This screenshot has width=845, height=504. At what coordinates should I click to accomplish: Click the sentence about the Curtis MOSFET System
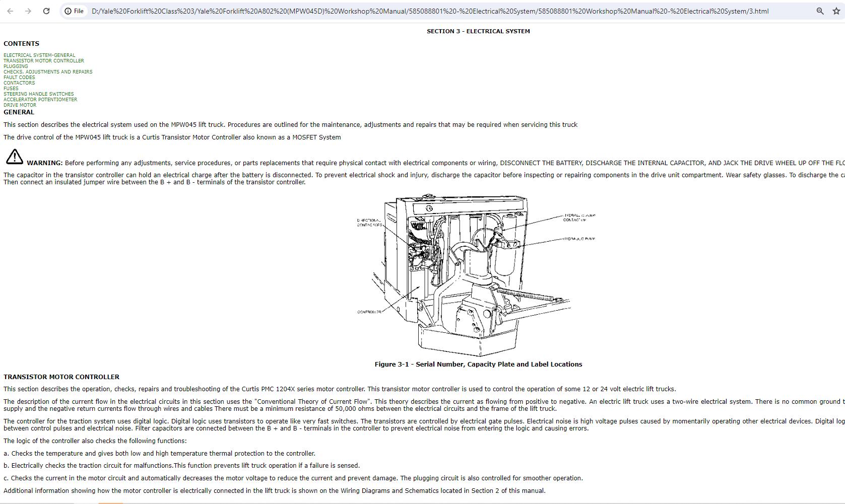click(172, 137)
